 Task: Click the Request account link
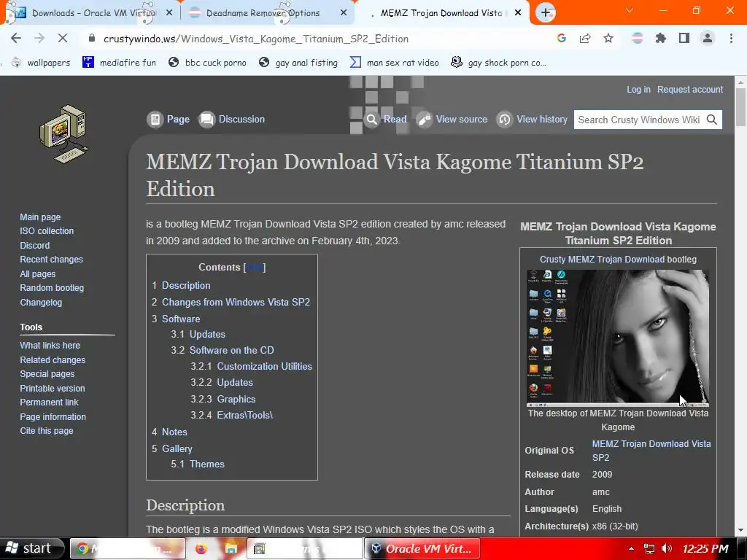(690, 89)
